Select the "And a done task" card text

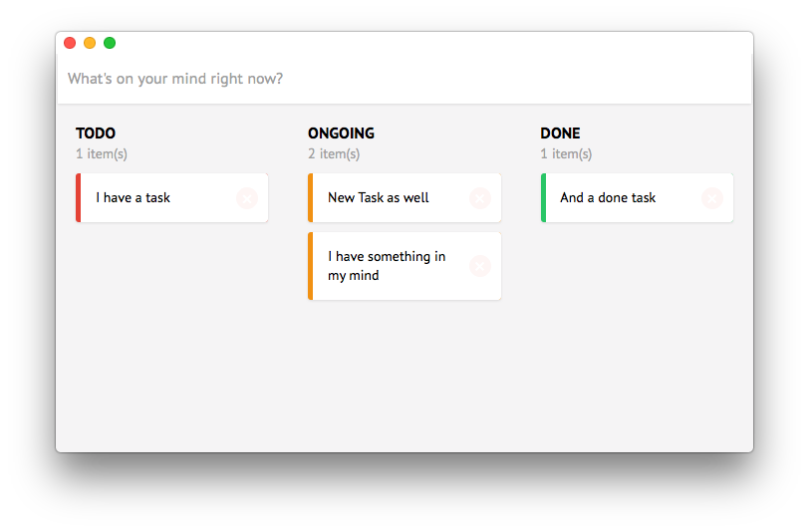pyautogui.click(x=608, y=197)
